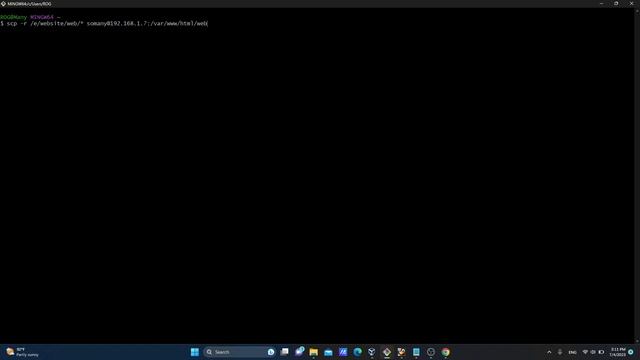Open Task View from the taskbar
The height and width of the screenshot is (360, 640).
tap(284, 351)
